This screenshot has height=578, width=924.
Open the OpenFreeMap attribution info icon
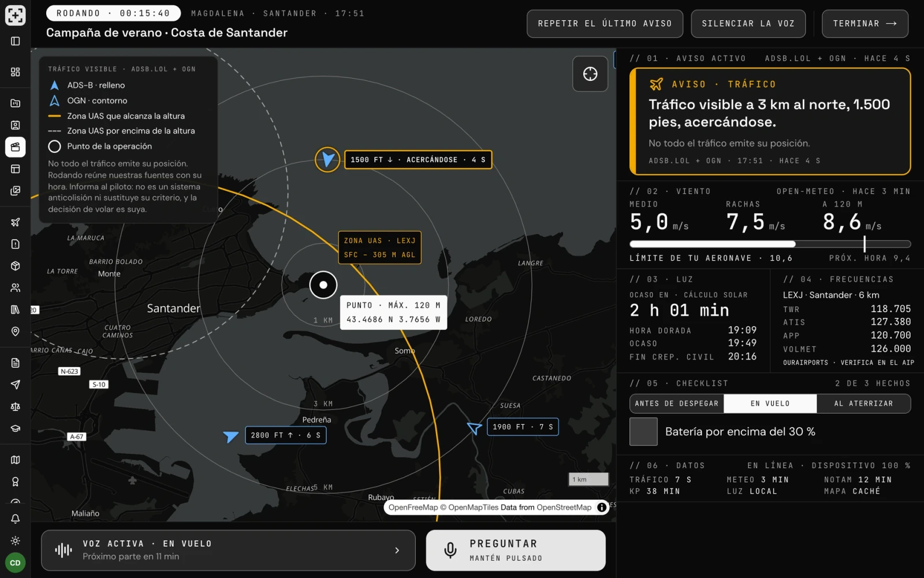coord(602,507)
